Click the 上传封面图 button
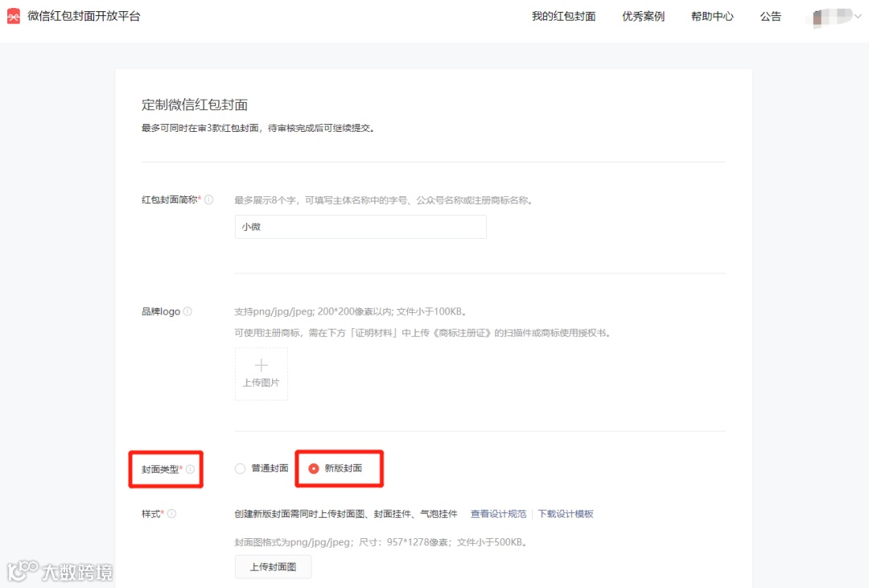The image size is (869, 588). coord(273,566)
